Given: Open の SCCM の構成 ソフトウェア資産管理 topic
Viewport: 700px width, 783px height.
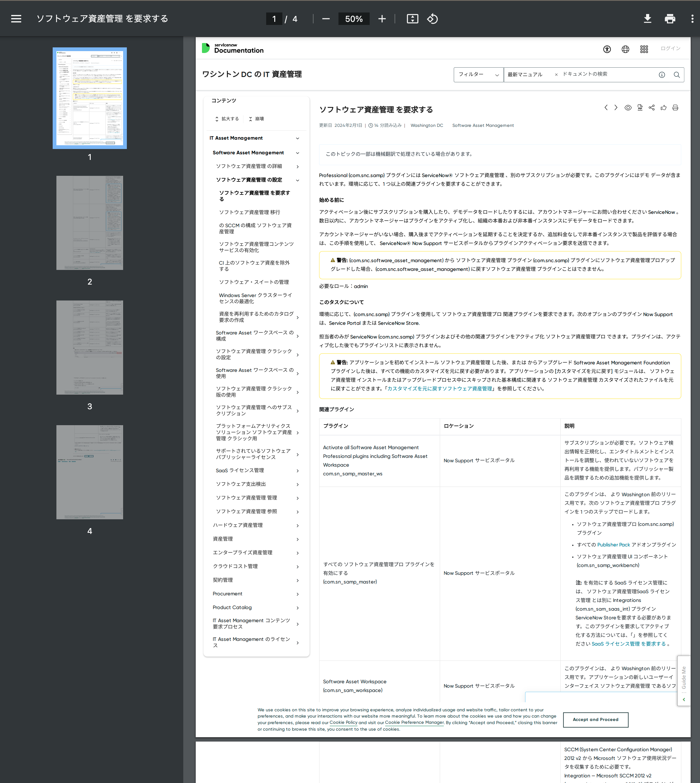Looking at the screenshot, I should [255, 228].
